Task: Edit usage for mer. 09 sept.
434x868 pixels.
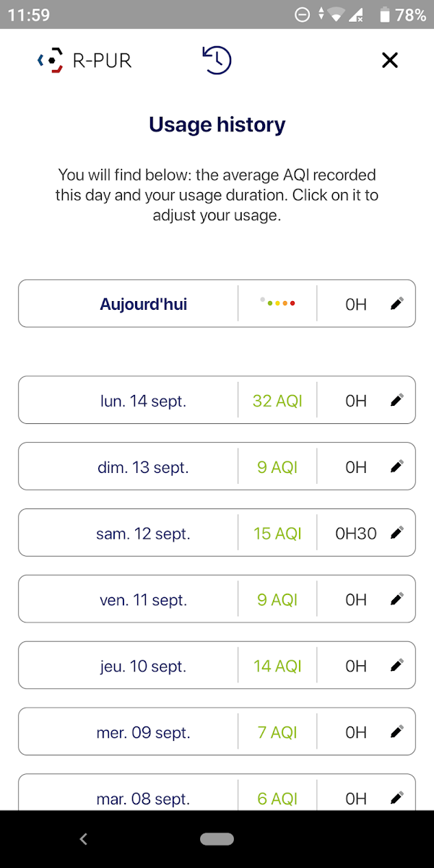Action: point(396,732)
